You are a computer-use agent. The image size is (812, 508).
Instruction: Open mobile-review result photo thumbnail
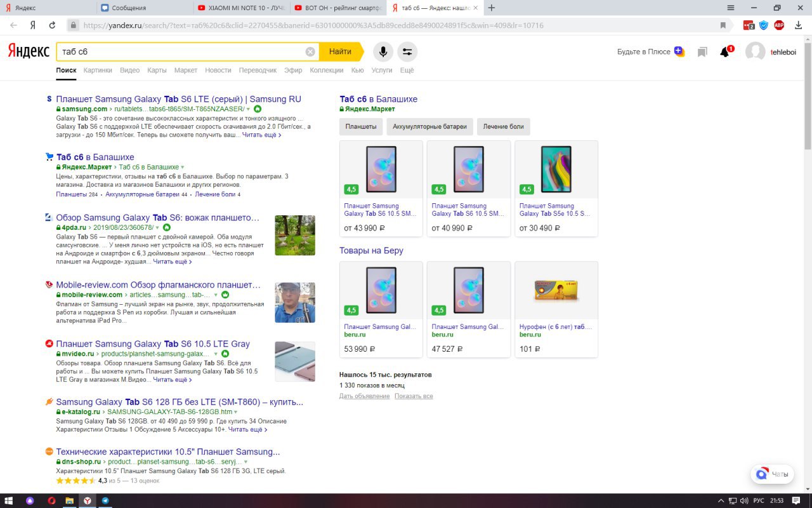[295, 302]
